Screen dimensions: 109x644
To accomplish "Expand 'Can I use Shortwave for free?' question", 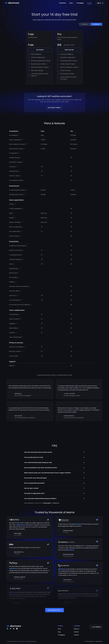I will click(x=54, y=457).
